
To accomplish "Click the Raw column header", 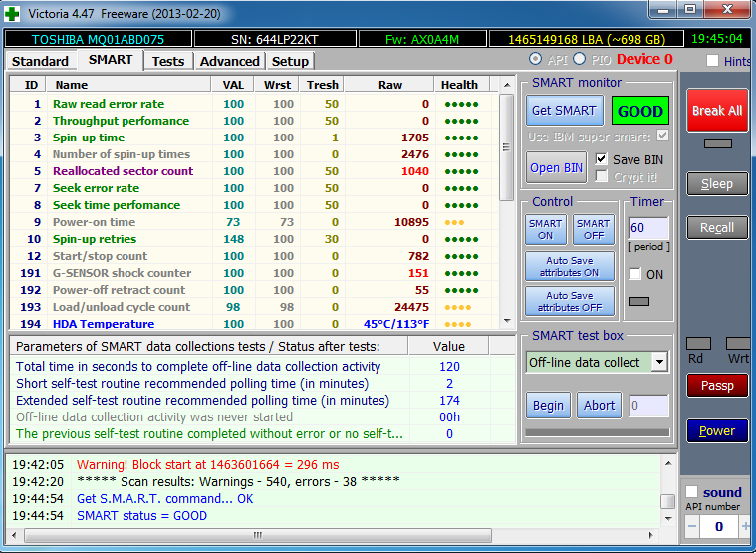I will (389, 85).
